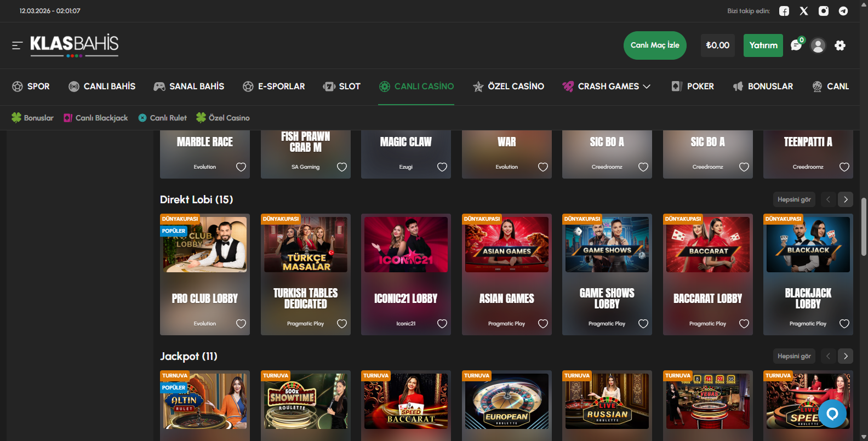Image resolution: width=868 pixels, height=441 pixels.
Task: Open the Instagram social link
Action: (824, 11)
